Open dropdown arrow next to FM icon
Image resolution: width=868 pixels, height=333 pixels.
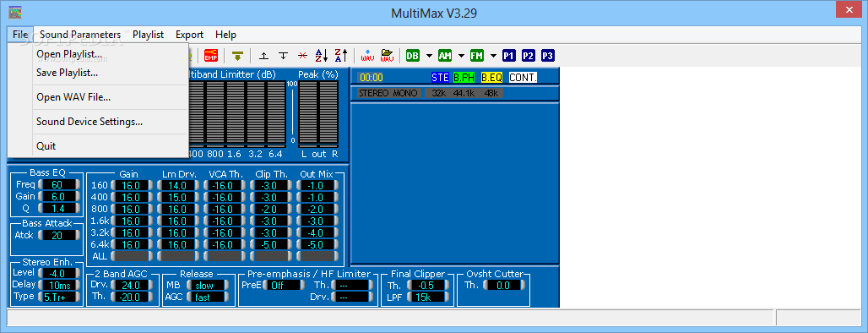492,56
